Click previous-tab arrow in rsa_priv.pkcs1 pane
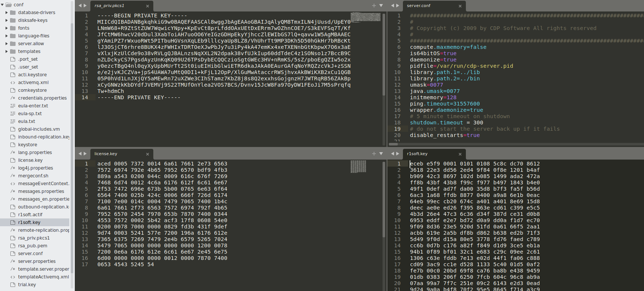 pos(80,6)
